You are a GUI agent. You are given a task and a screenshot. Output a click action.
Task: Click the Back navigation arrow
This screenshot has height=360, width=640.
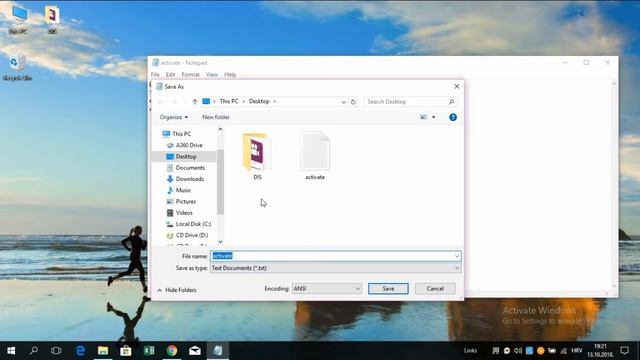[161, 102]
